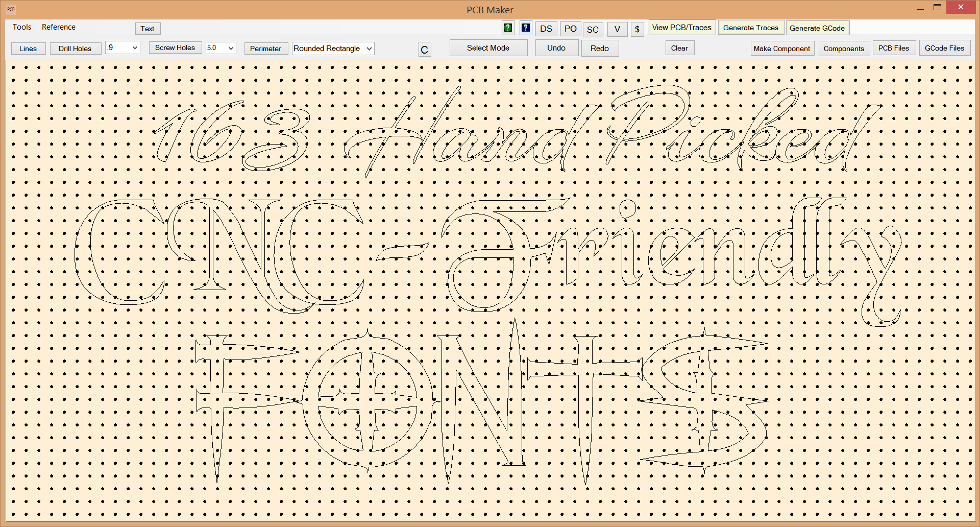Switch on View PCB/Traces
Image resolution: width=980 pixels, height=527 pixels.
point(681,28)
